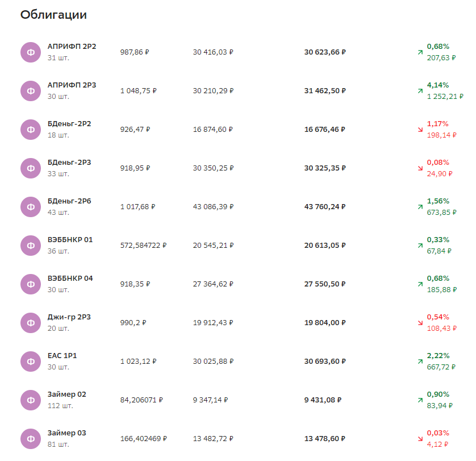
Task: Click the round icon next to БДеньг-2Р2
Action: pyautogui.click(x=31, y=130)
